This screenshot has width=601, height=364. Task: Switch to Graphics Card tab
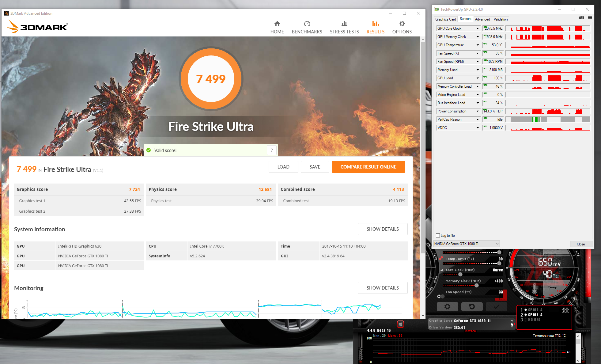pyautogui.click(x=445, y=19)
